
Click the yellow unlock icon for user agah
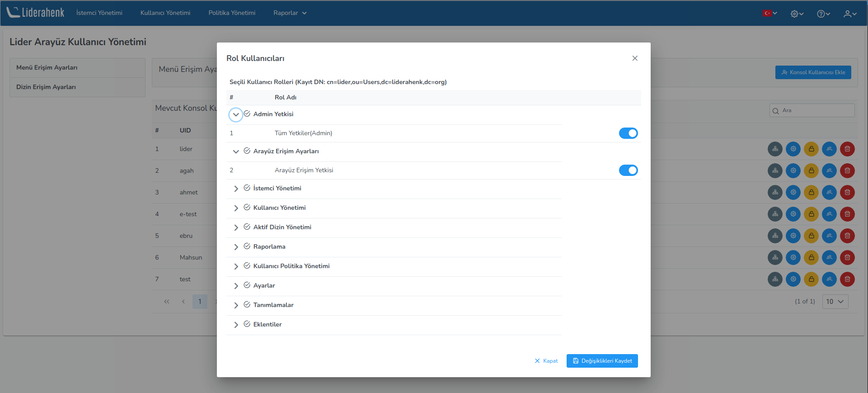tap(811, 170)
